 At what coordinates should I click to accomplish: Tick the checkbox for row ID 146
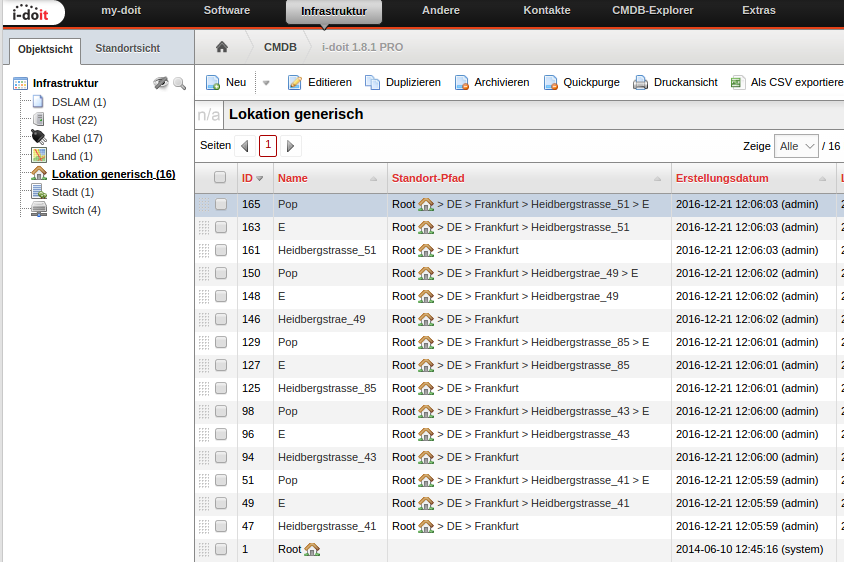click(221, 319)
